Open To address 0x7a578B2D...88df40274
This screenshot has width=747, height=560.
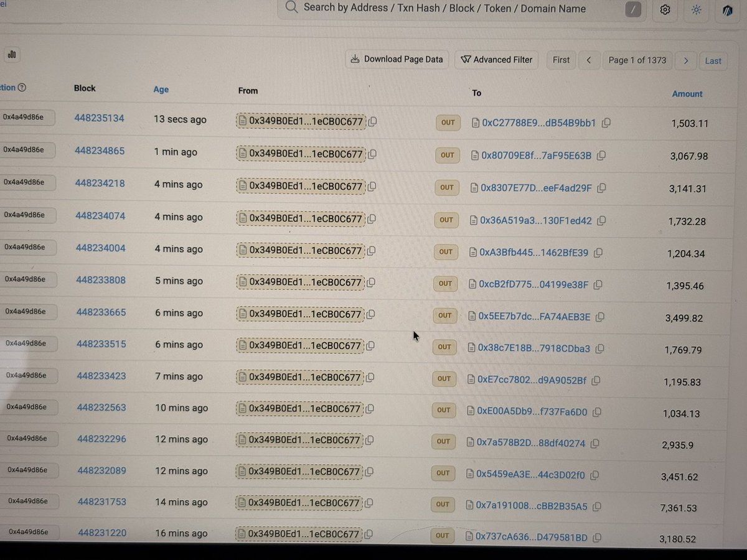tap(531, 444)
